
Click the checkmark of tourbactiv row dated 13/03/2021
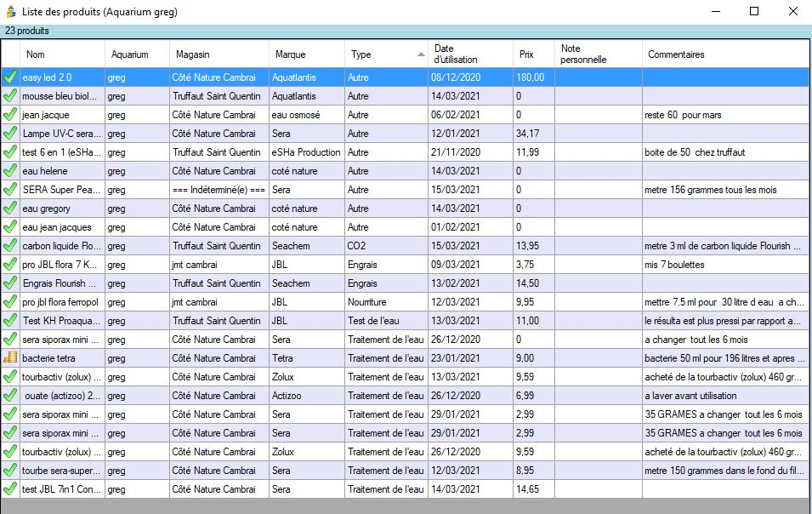10,377
